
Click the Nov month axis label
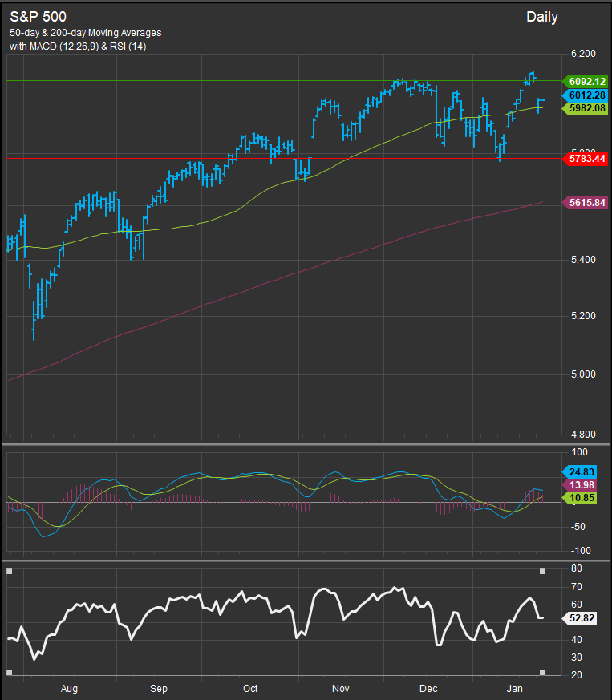coord(340,689)
